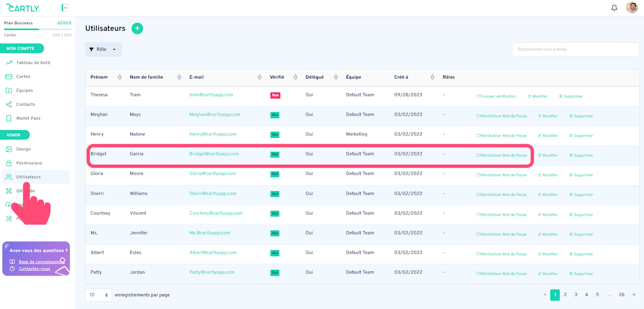Open Design admin page
The image size is (644, 309).
[23, 149]
